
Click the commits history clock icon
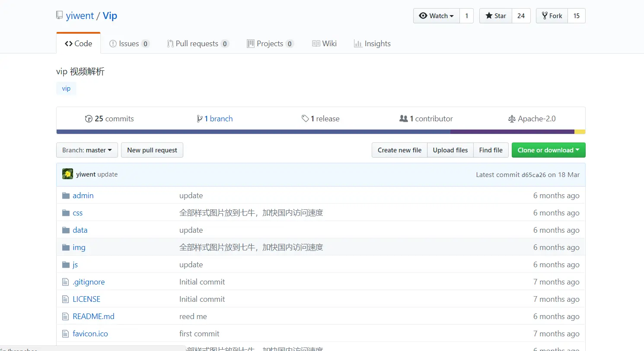click(89, 119)
